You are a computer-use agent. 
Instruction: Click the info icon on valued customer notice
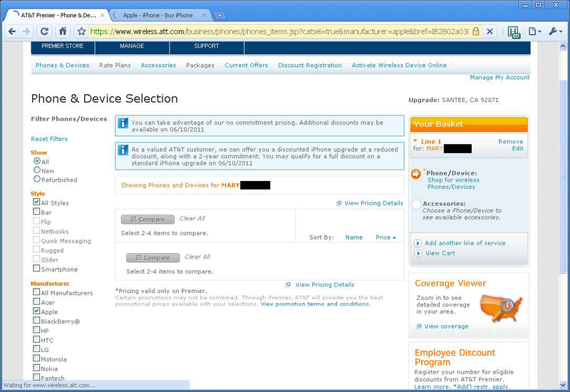coord(123,150)
